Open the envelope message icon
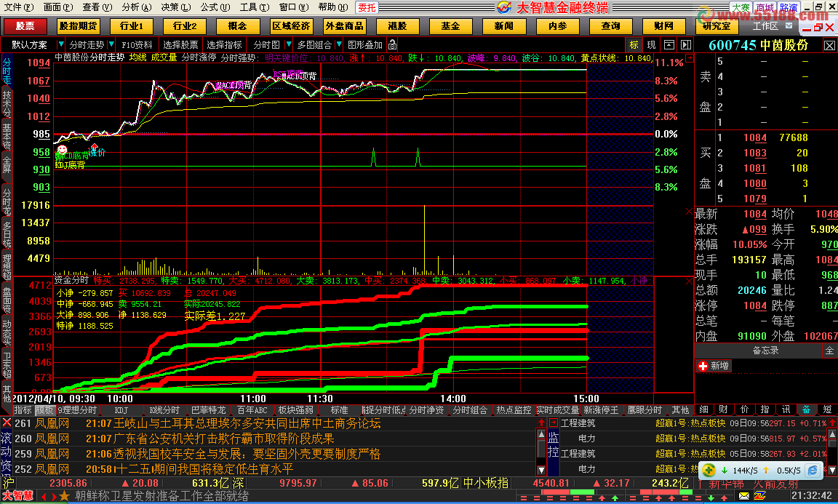The width and height of the screenshot is (838, 504). click(744, 496)
